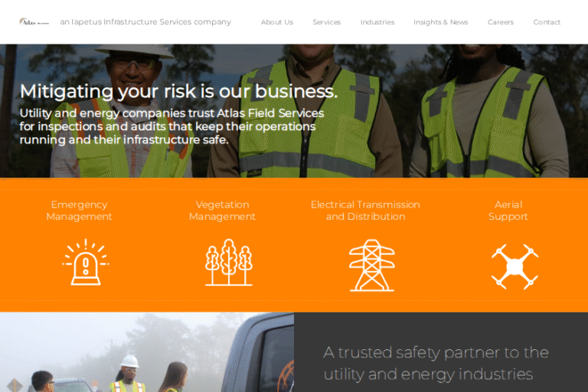Open the Contact page
This screenshot has width=588, height=392.
tap(547, 22)
